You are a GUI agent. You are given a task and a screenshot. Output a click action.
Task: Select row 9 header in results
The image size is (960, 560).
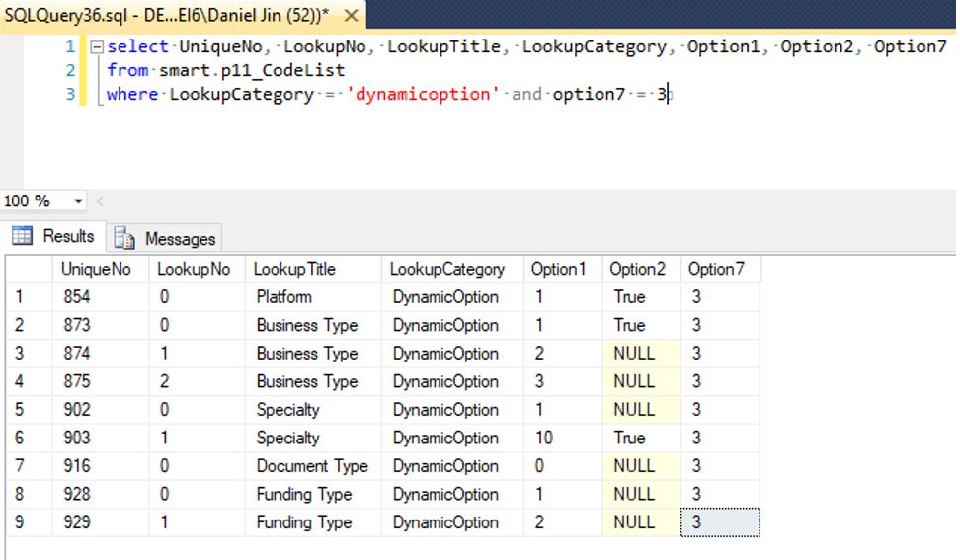(x=29, y=522)
